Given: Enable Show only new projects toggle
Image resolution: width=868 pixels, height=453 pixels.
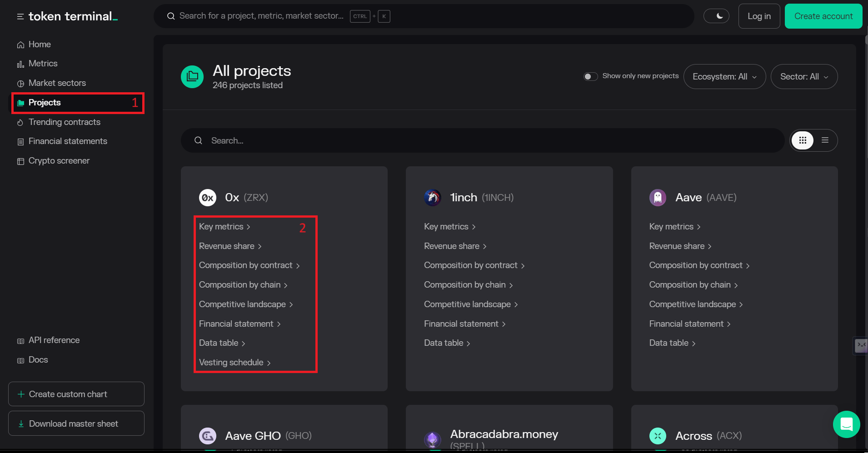Looking at the screenshot, I should 590,76.
